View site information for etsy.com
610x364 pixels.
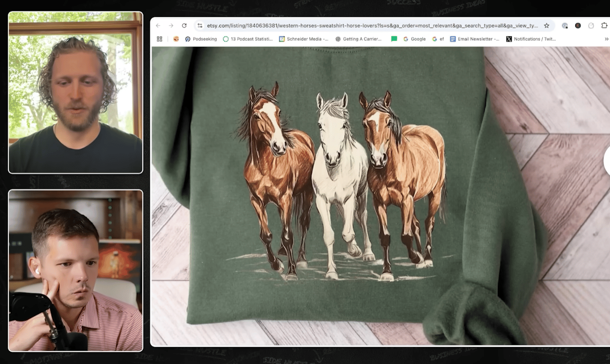tap(200, 26)
